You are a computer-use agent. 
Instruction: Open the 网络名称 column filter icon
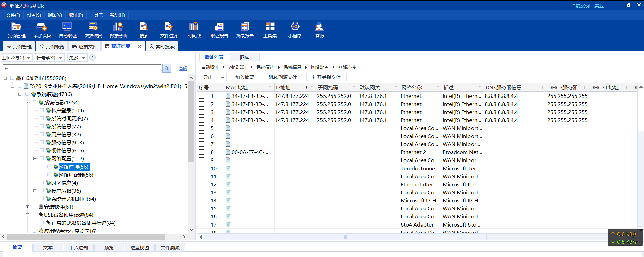438,87
